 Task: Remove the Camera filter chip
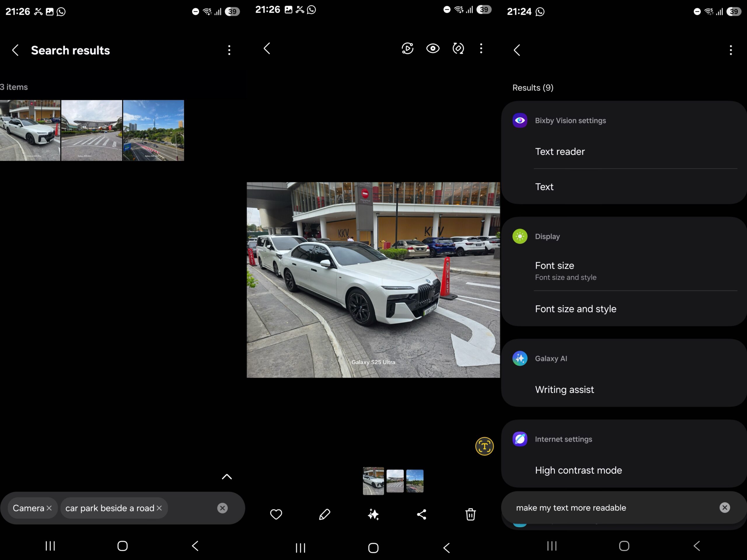coord(49,508)
